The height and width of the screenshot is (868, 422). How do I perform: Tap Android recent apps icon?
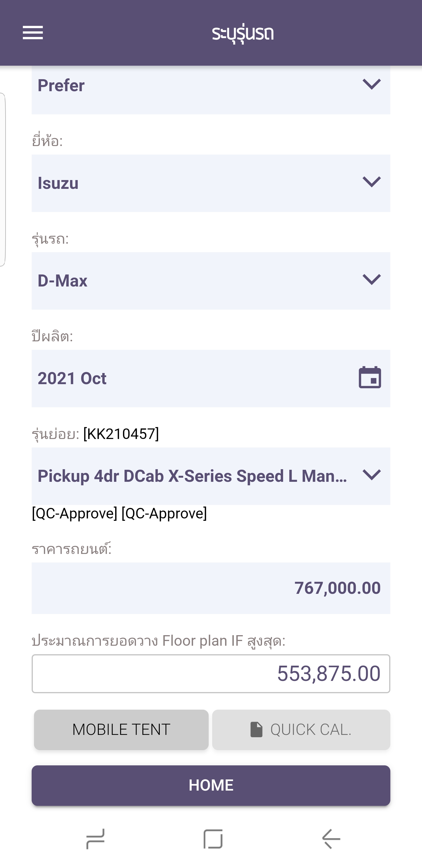click(x=95, y=838)
